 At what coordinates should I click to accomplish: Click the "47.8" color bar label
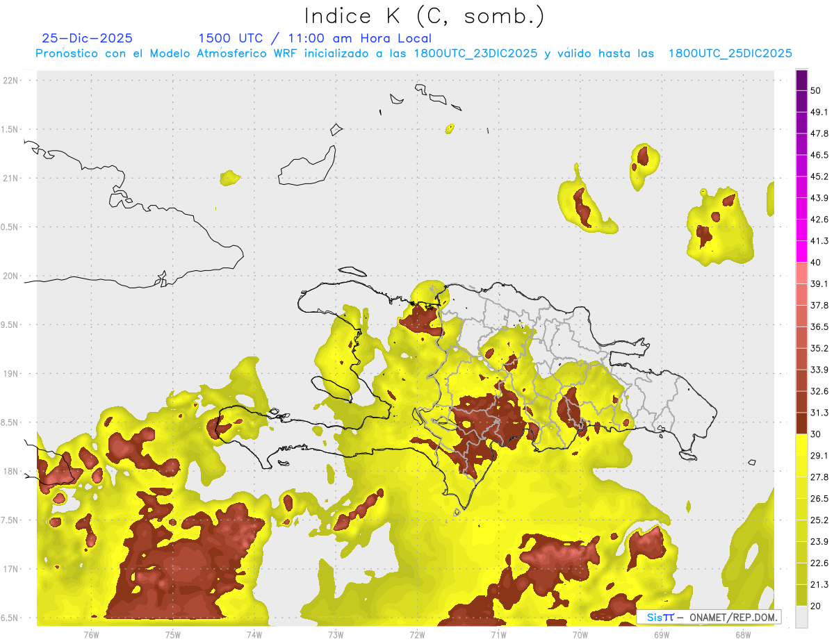(x=819, y=133)
